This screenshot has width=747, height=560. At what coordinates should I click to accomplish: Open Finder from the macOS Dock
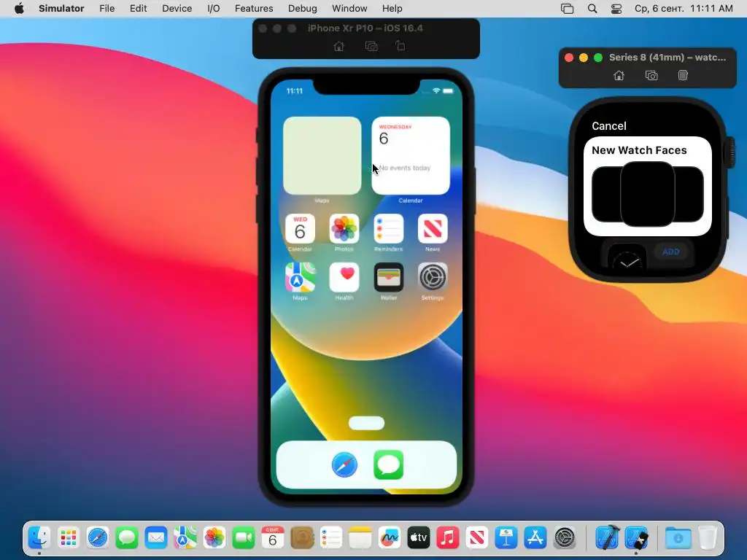click(x=39, y=538)
